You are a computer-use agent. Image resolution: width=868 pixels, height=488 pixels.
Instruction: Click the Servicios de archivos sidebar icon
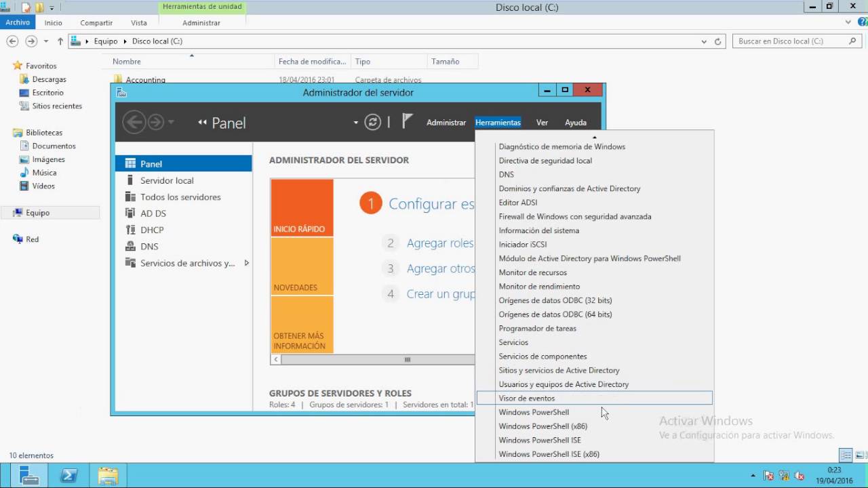(x=130, y=263)
